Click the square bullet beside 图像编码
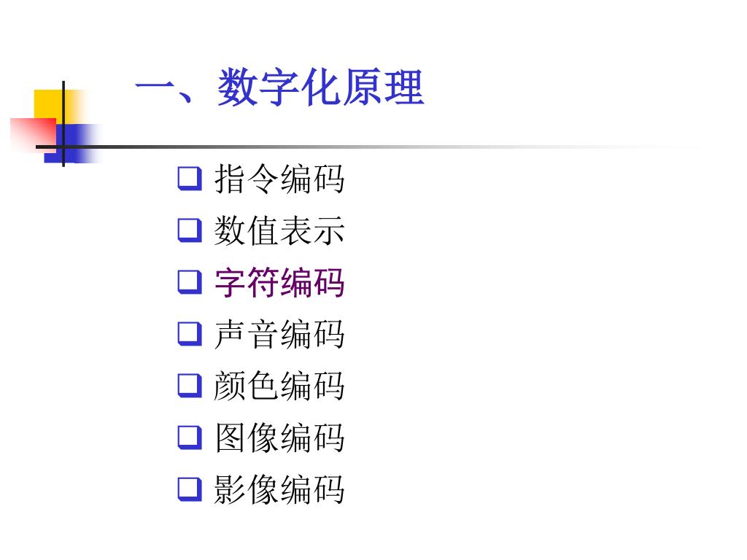Image resolution: width=747 pixels, height=560 pixels. (190, 437)
